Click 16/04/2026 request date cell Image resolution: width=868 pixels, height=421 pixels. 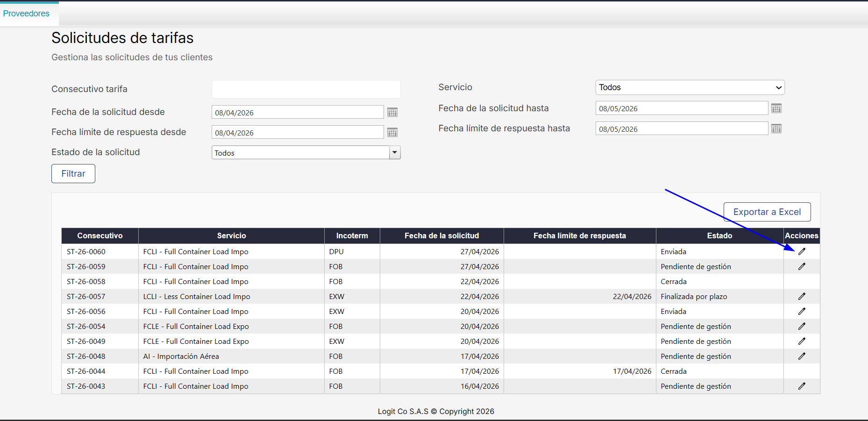pos(442,386)
